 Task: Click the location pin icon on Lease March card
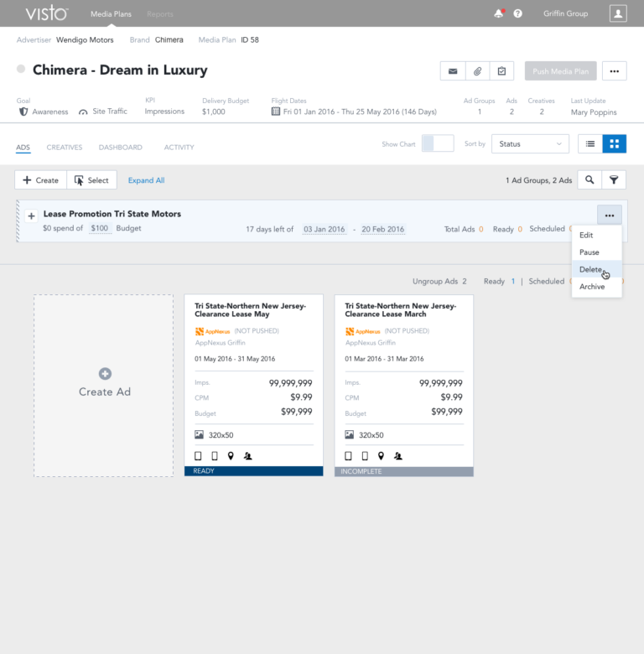(x=381, y=456)
